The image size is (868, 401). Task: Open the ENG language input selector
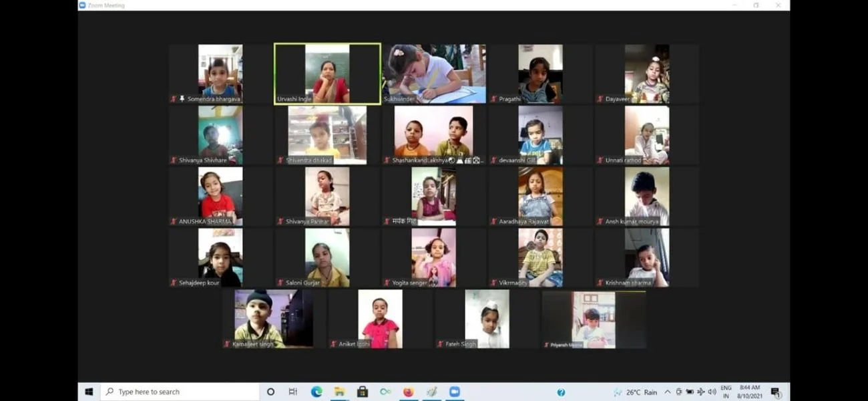(726, 392)
